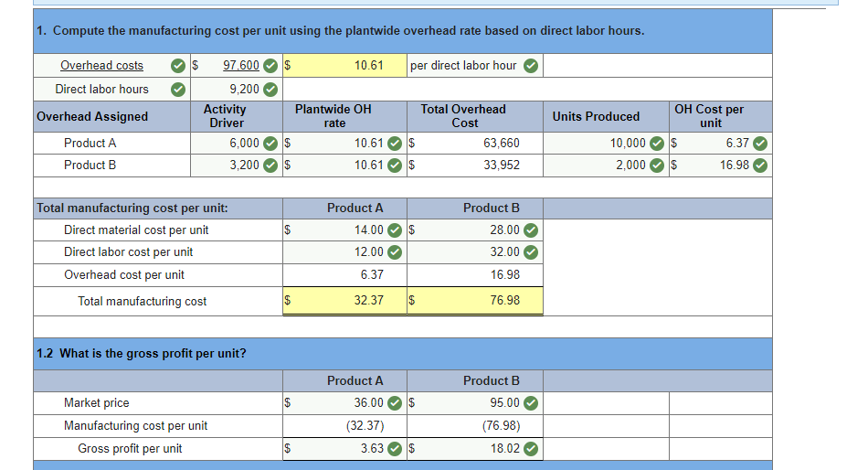
Task: Click the checkmark next to 28.00 material cost
Action: pos(531,230)
